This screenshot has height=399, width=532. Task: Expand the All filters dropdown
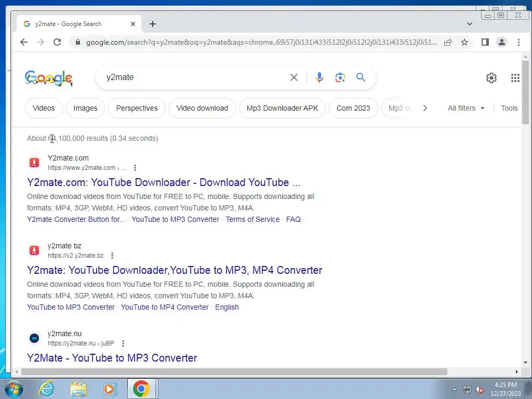pos(466,108)
